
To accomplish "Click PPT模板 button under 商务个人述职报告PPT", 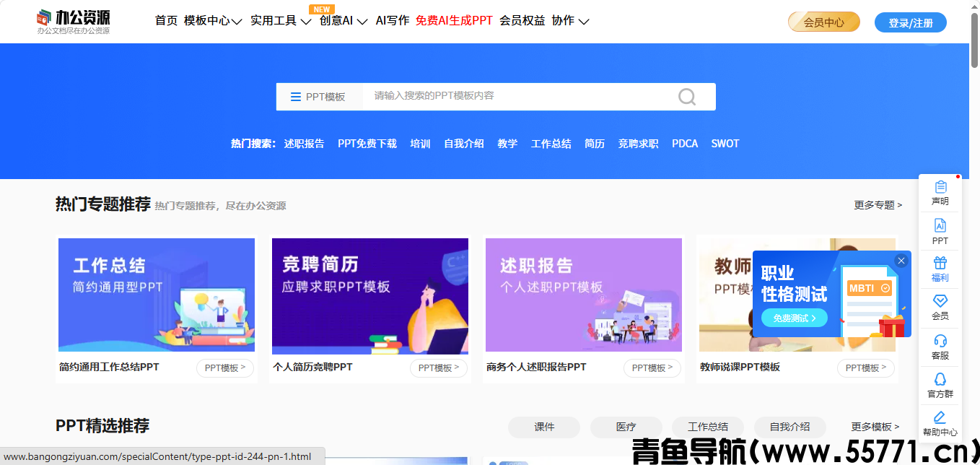I will tap(652, 368).
